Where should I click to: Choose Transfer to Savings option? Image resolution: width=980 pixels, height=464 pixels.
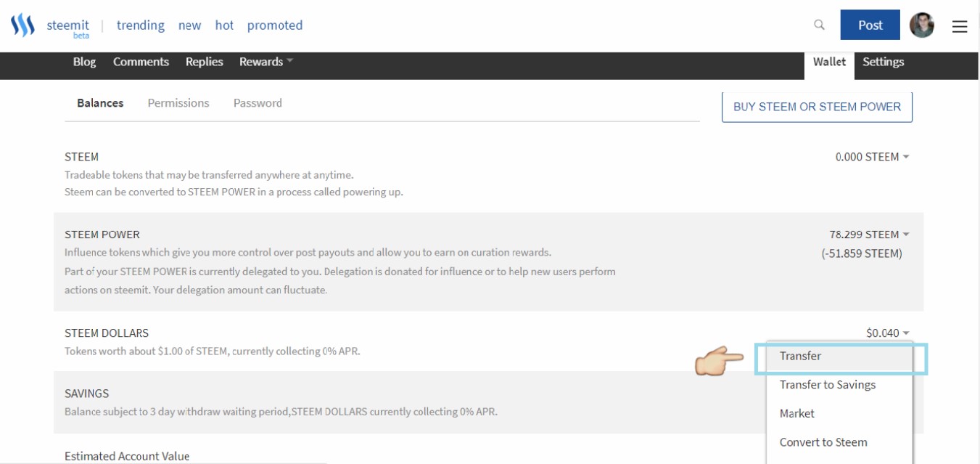(x=828, y=385)
